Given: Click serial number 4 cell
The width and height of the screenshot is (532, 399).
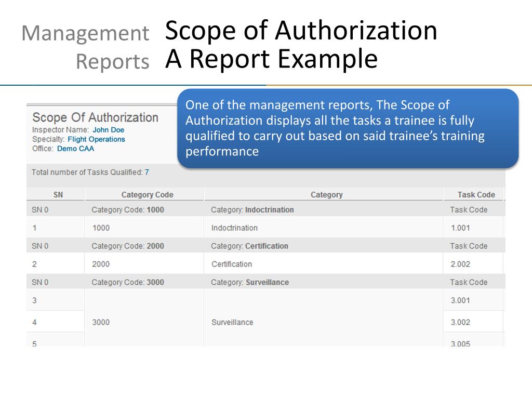Looking at the screenshot, I should point(55,322).
